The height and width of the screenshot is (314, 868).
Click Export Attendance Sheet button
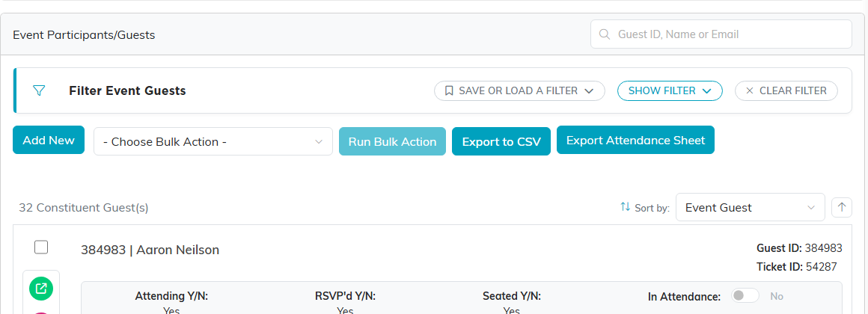tap(635, 140)
